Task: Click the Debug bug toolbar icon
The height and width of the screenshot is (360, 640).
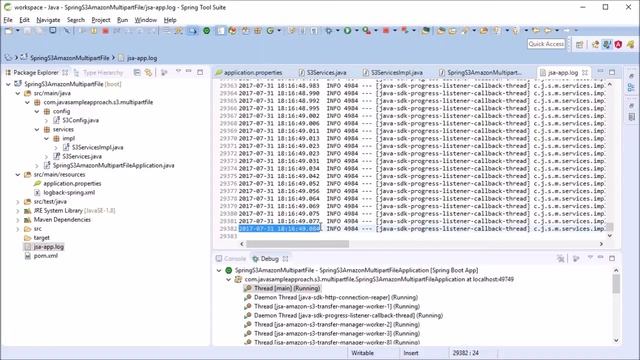Action: (x=329, y=31)
